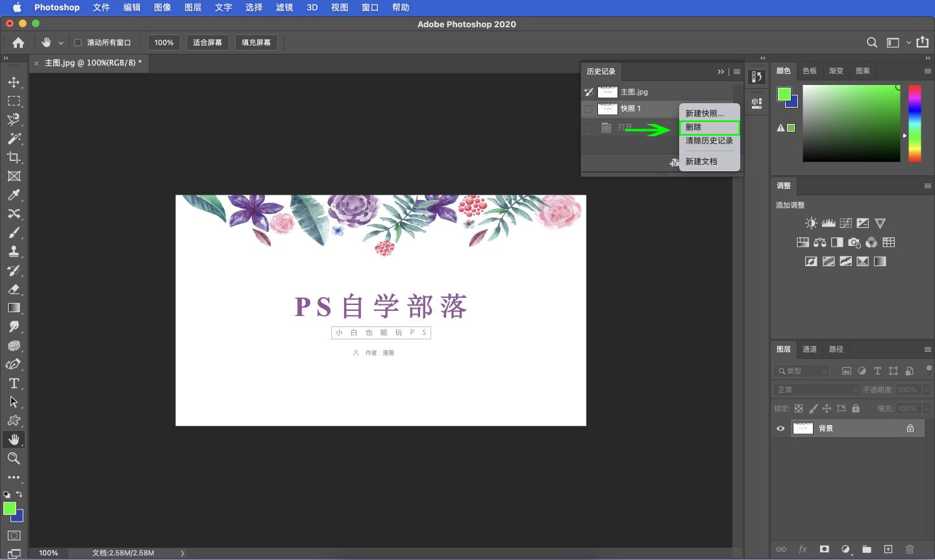The width and height of the screenshot is (935, 560).
Task: Open the blend mode 正常 dropdown
Action: pyautogui.click(x=816, y=389)
